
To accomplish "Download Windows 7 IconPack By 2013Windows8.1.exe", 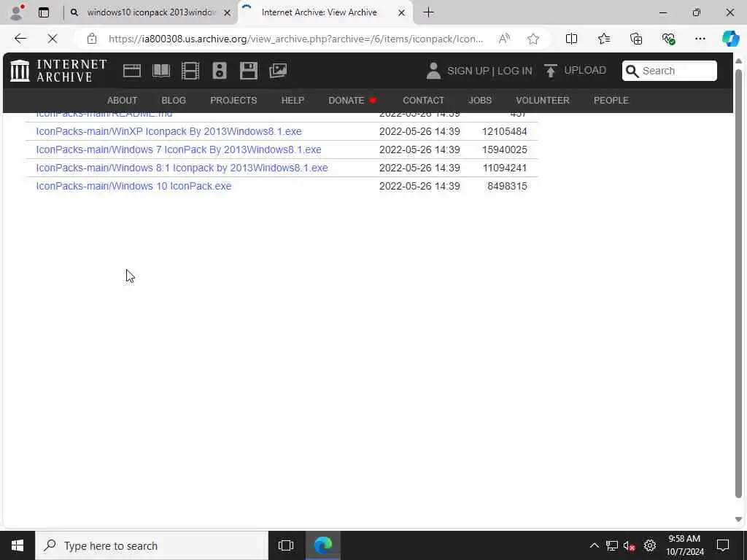I will (x=179, y=149).
